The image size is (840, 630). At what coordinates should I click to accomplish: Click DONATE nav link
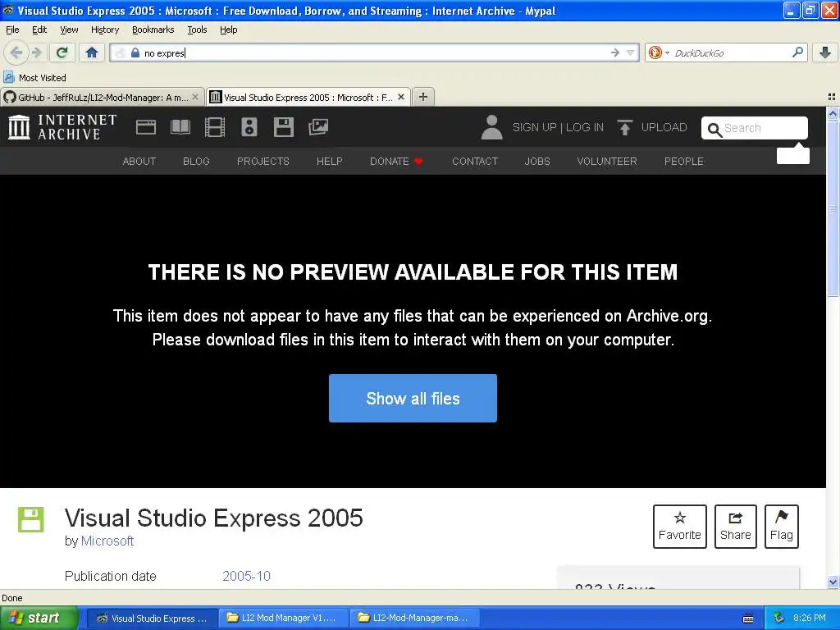(x=396, y=162)
